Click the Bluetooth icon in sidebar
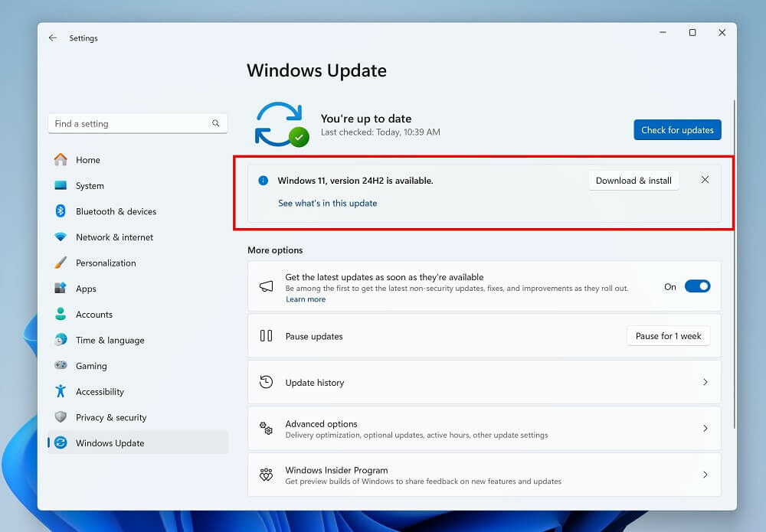The height and width of the screenshot is (532, 766). coord(61,211)
